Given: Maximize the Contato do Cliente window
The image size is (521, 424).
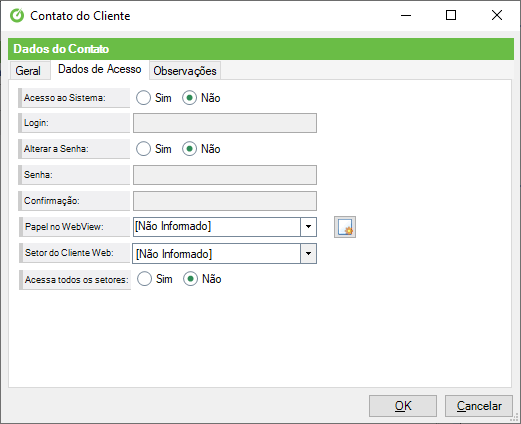Looking at the screenshot, I should point(451,15).
